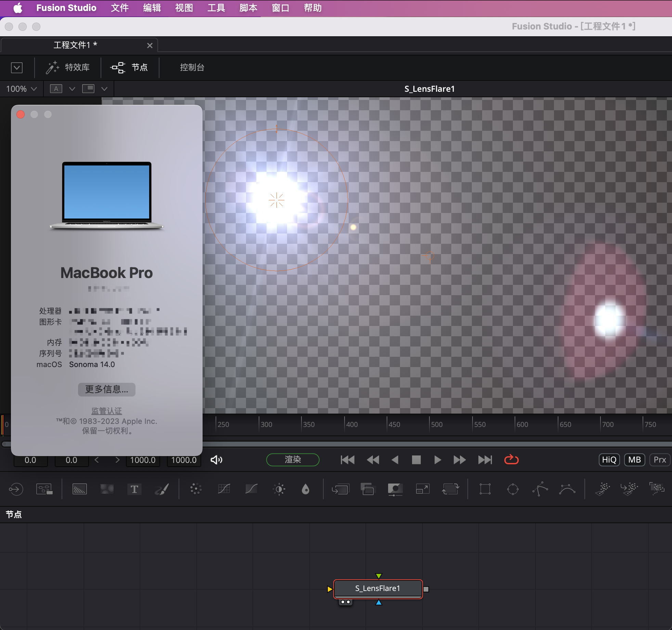
Task: Select the Paint brush tool
Action: click(x=162, y=489)
